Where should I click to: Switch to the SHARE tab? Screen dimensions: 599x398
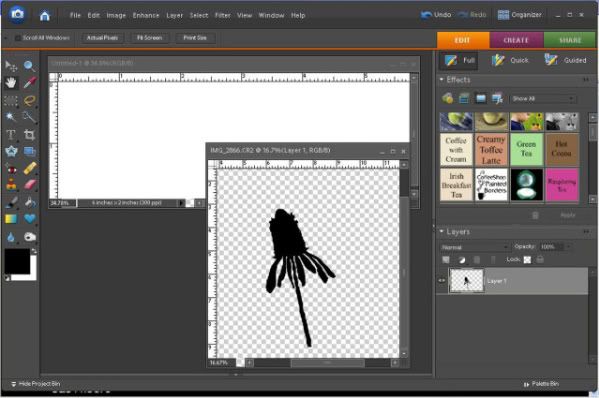(570, 40)
